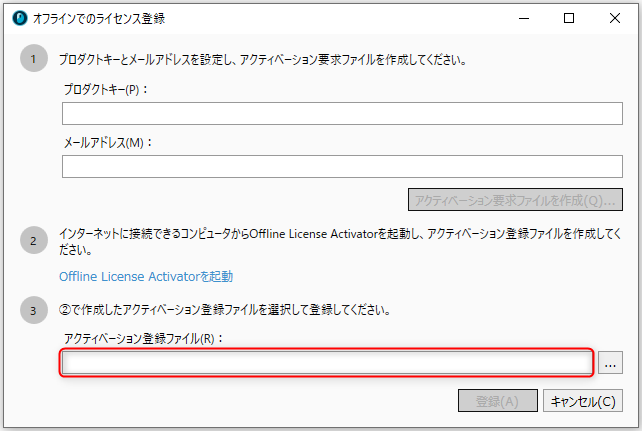The image size is (642, 431).
Task: Click the step 2 instruction about Offline License Activator
Action: click(341, 241)
